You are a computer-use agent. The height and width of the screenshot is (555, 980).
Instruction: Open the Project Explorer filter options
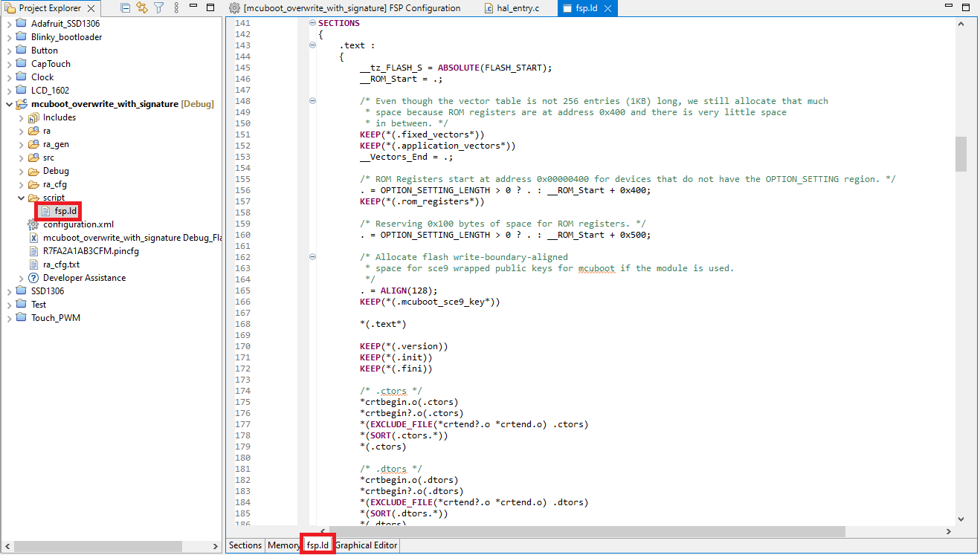pyautogui.click(x=159, y=7)
